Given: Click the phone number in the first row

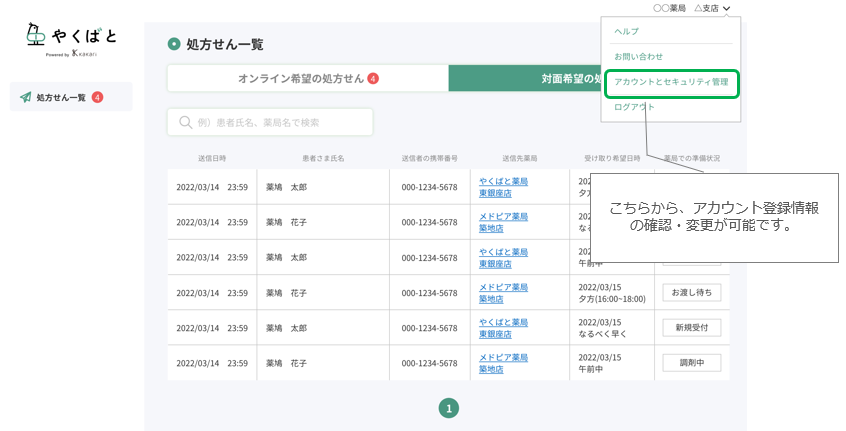Looking at the screenshot, I should 429,187.
